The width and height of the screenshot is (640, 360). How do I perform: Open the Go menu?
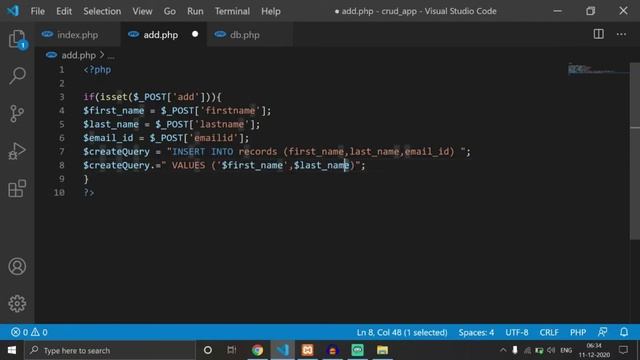coord(169,11)
